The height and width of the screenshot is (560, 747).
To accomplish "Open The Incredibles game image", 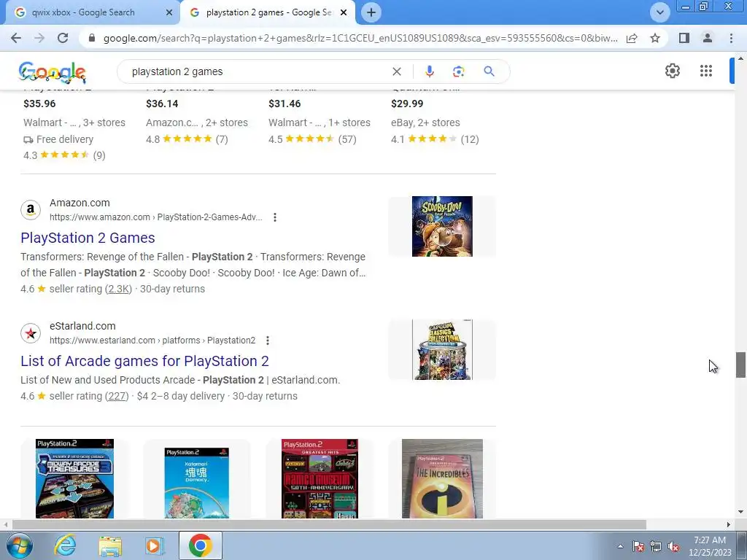I will [442, 478].
